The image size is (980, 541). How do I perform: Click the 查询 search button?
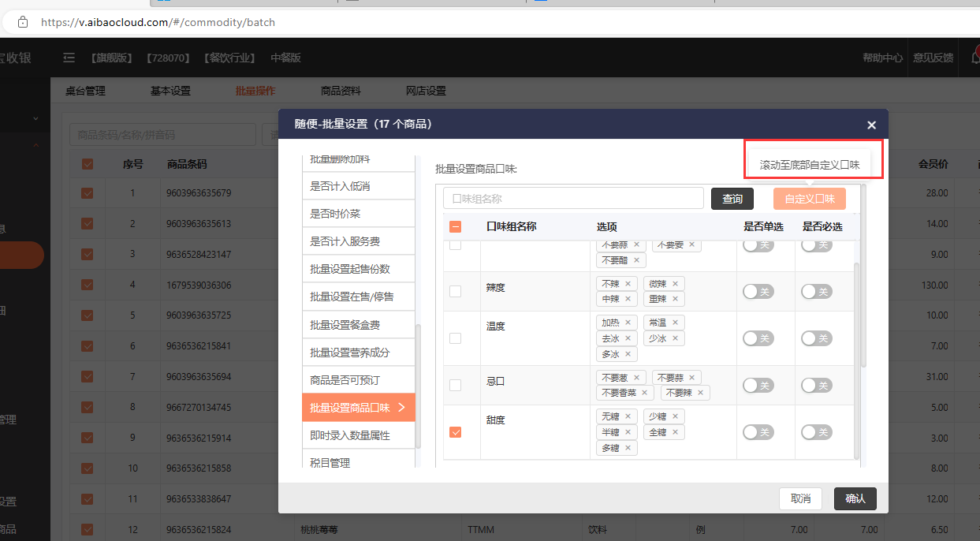click(x=732, y=199)
